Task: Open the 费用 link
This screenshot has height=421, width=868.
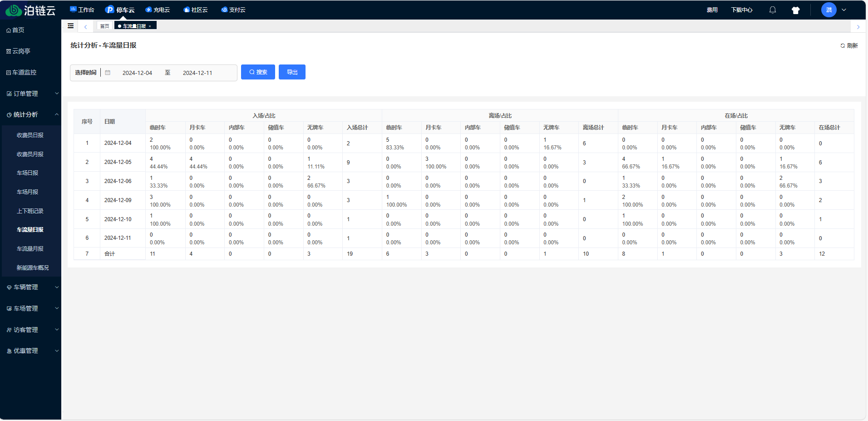Action: point(712,10)
